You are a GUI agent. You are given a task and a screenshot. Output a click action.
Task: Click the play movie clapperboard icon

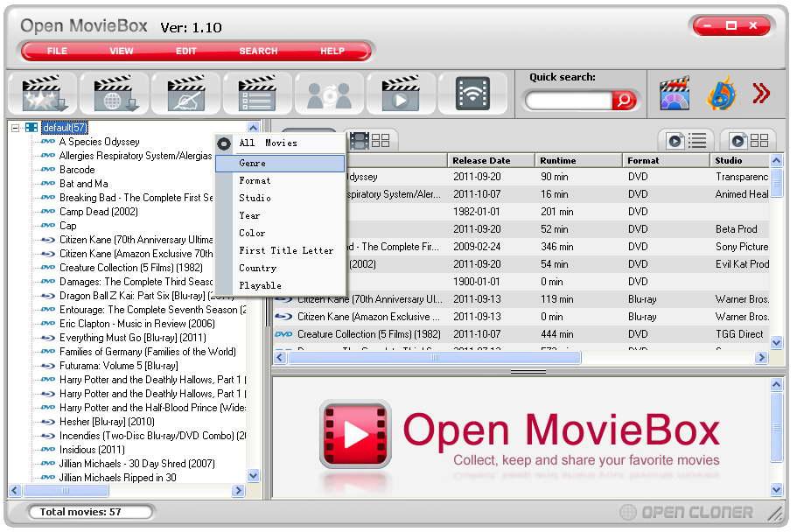tap(401, 94)
